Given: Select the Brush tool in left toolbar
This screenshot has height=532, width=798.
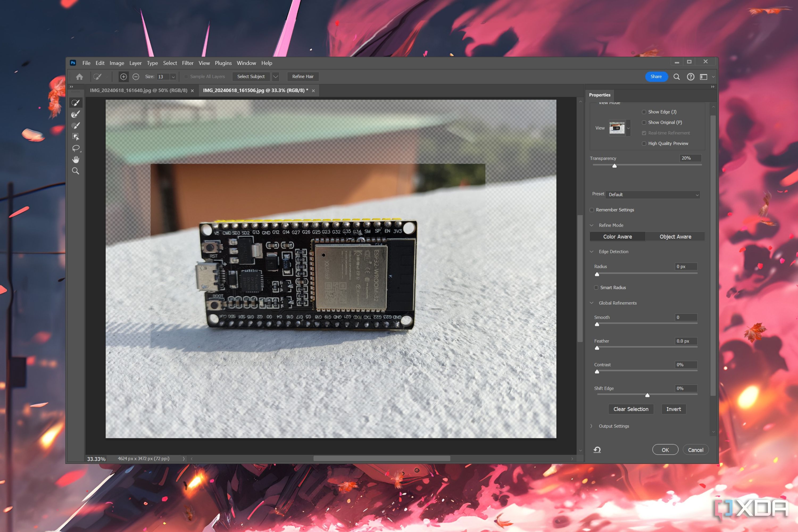Looking at the screenshot, I should (x=76, y=126).
